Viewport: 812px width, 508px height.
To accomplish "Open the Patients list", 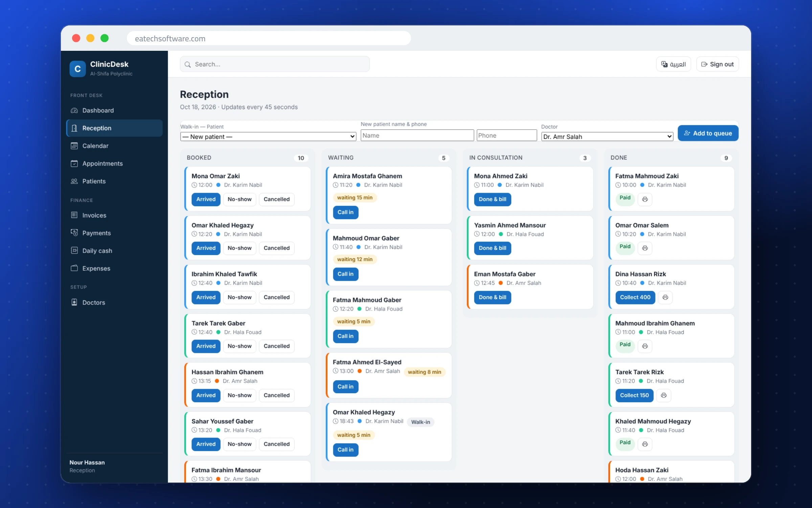I will [x=114, y=181].
